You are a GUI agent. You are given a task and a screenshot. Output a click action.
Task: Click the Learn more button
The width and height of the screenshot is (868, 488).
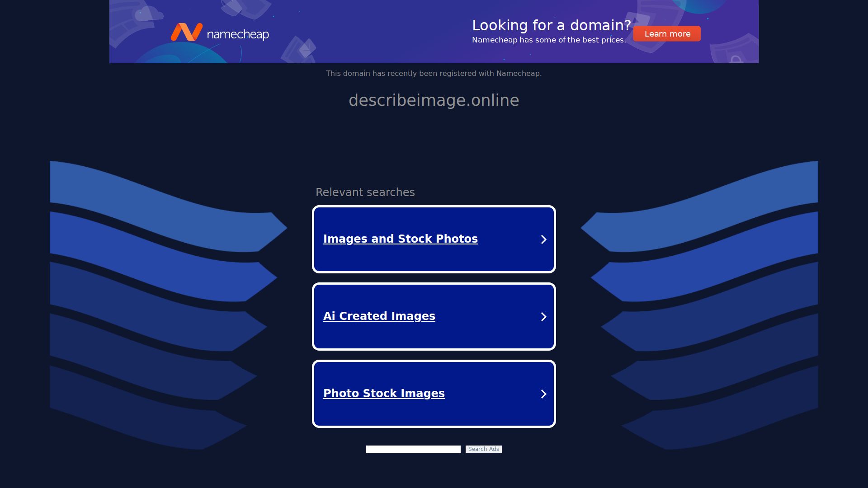[x=667, y=33]
